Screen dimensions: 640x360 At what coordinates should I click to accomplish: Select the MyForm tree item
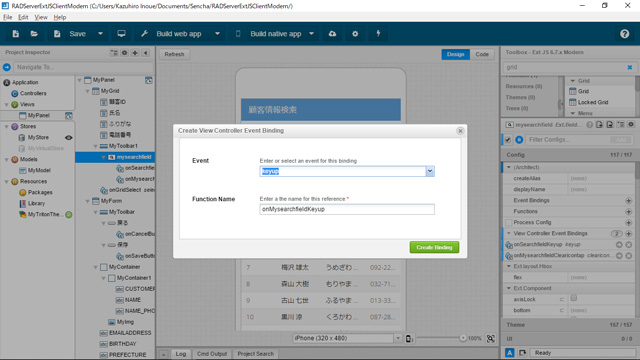(111, 201)
